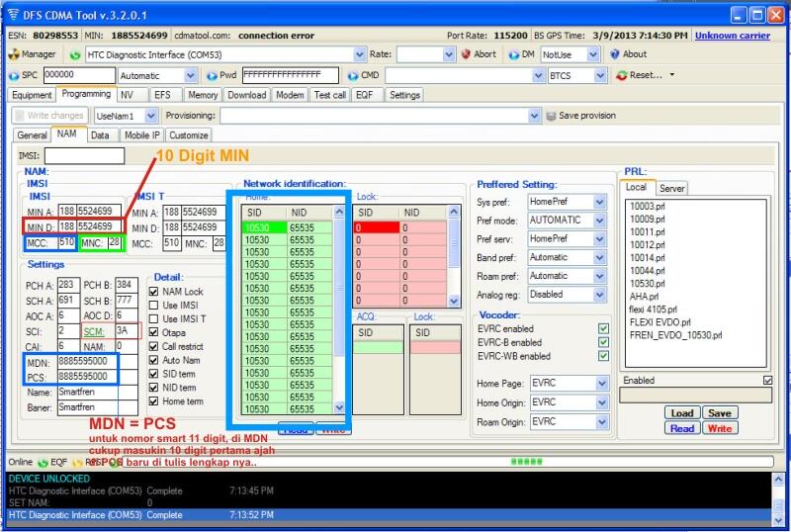Open the Pref mode AUTOMATIC dropdown
Image resolution: width=791 pixels, height=532 pixels.
599,221
